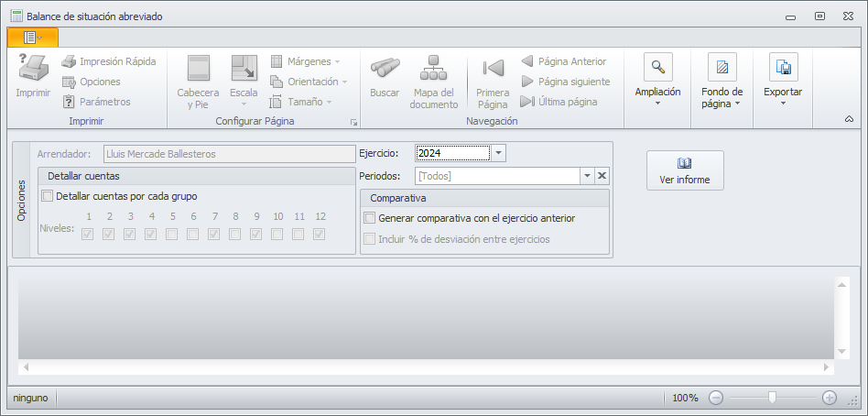The height and width of the screenshot is (416, 868).
Task: Expand the Tamaño dropdown
Action: point(329,102)
